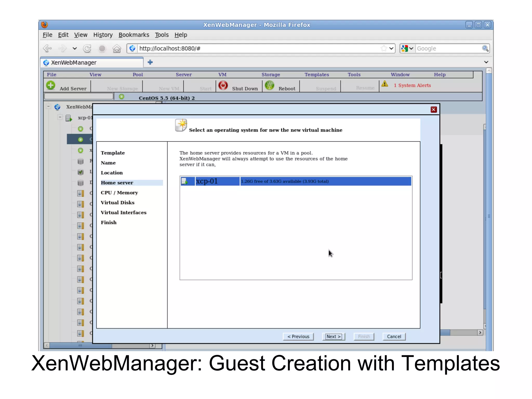This screenshot has height=399, width=532.
Task: Click the Add Server green plus icon
Action: (x=51, y=85)
